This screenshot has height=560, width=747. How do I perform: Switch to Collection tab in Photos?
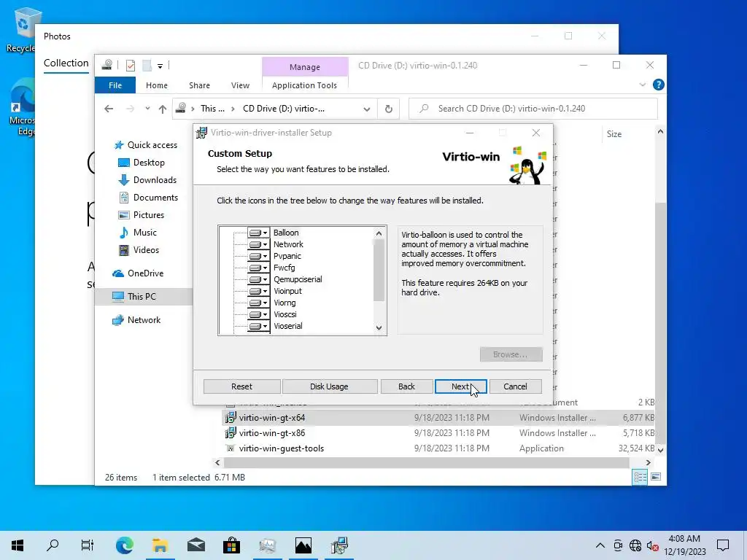point(66,63)
